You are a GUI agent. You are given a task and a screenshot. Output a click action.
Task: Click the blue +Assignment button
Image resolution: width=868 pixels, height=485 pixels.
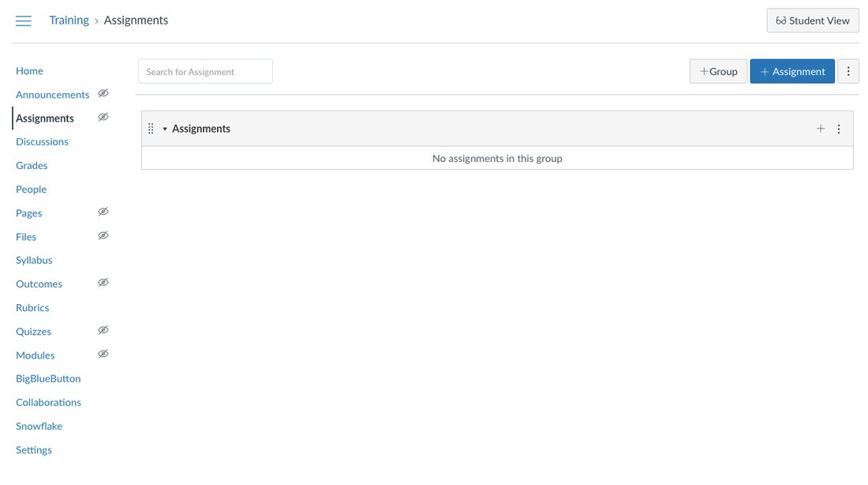(x=792, y=71)
